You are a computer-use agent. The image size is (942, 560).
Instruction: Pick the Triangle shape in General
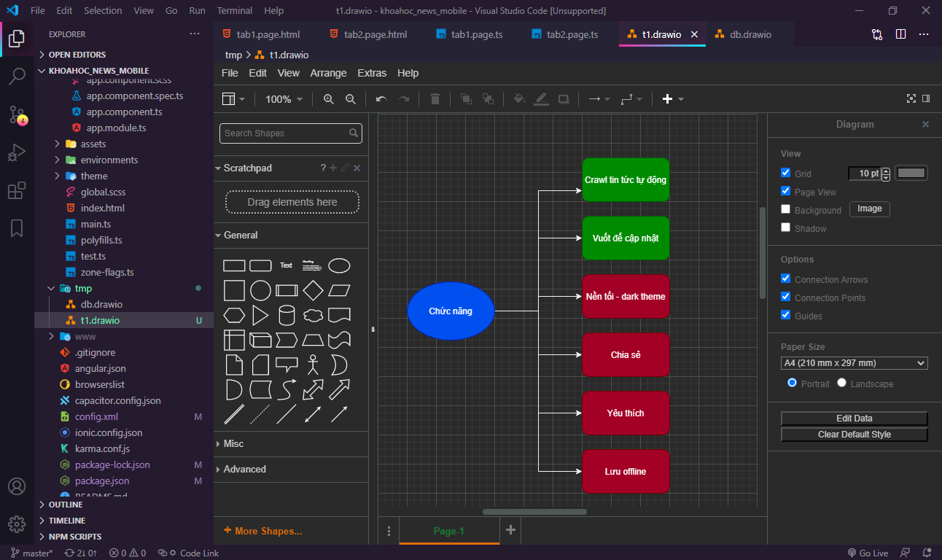(260, 315)
